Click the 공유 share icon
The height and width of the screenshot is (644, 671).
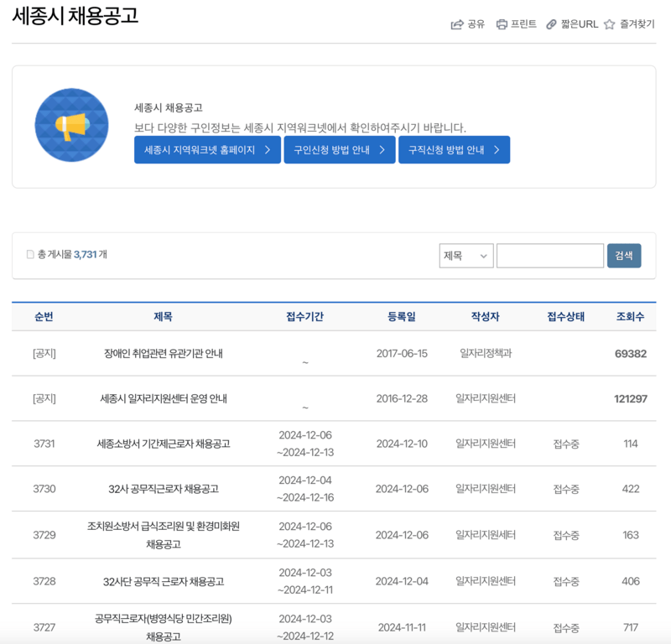[x=457, y=24]
